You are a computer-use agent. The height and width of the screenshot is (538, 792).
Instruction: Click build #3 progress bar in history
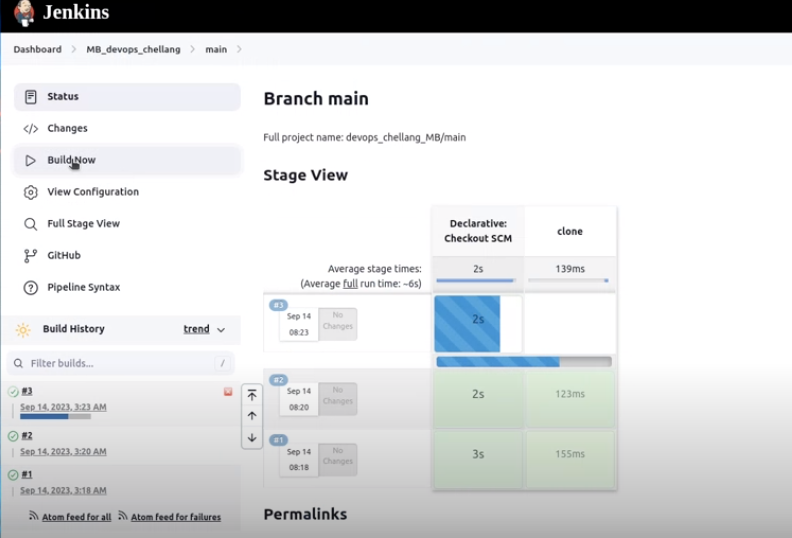pyautogui.click(x=55, y=417)
